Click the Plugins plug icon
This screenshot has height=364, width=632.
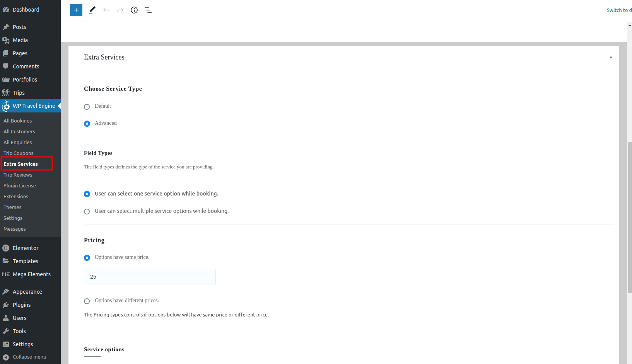tap(6, 305)
